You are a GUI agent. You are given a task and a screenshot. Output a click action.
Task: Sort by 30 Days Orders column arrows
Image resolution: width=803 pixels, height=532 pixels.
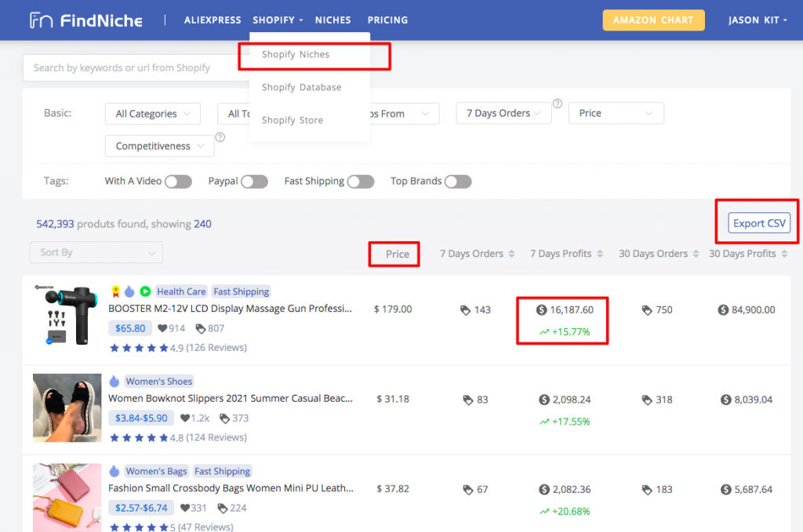(x=696, y=254)
